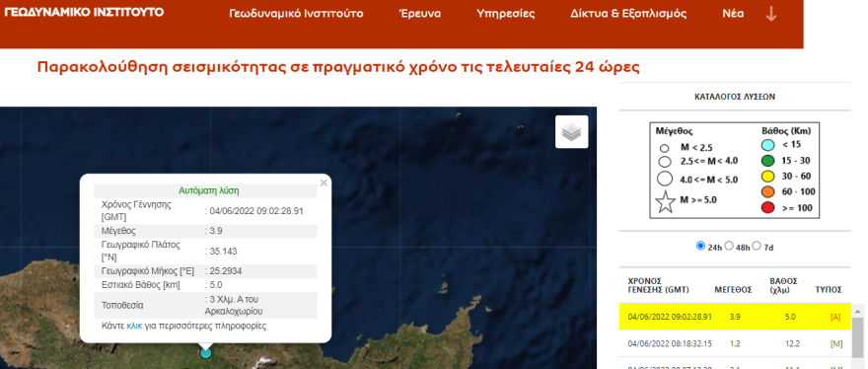Viewport: 868px width, 369px height.
Task: Click the [M] type tag in 08:18:32.15 row
Action: 836,344
